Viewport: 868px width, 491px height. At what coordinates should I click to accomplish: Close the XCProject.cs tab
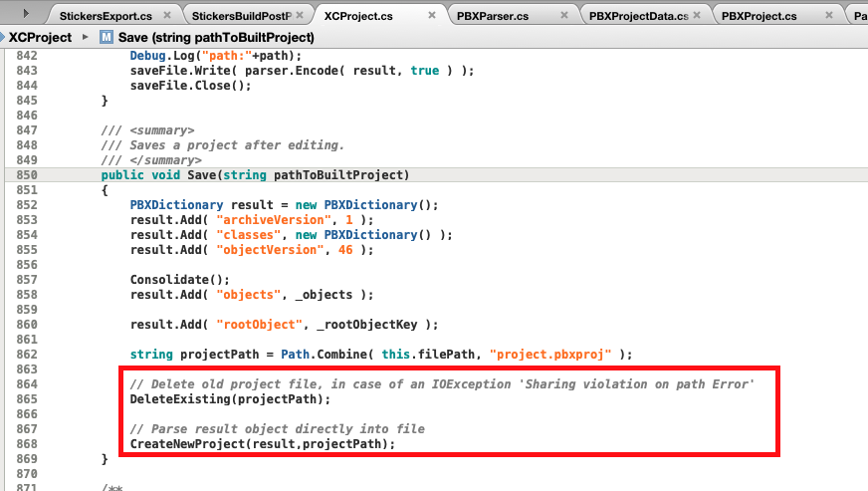pyautogui.click(x=432, y=15)
